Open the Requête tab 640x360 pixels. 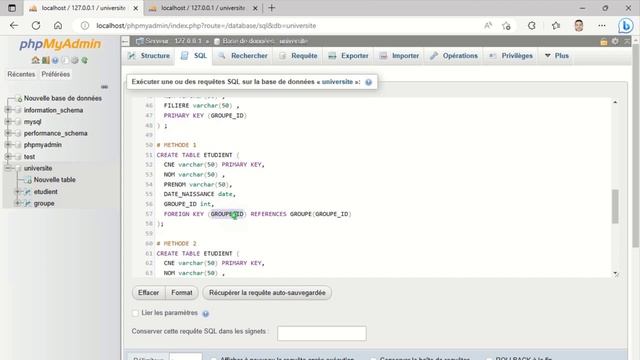tap(298, 56)
